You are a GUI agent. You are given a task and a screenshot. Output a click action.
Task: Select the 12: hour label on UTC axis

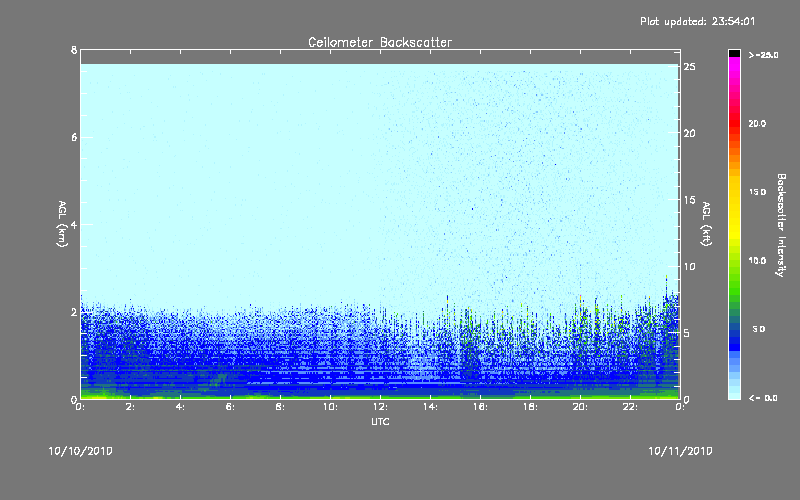pyautogui.click(x=381, y=407)
